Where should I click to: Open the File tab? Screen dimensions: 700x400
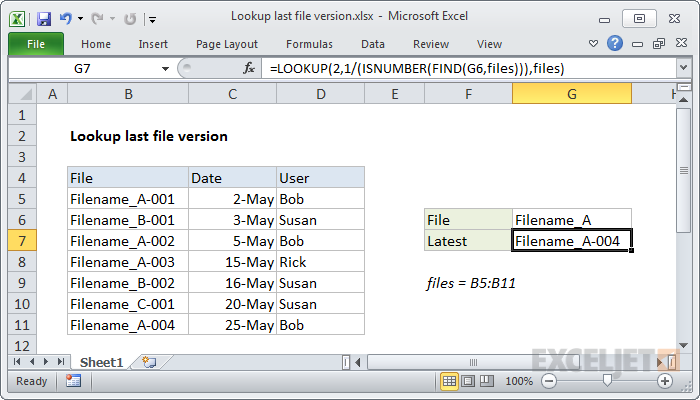pos(36,44)
